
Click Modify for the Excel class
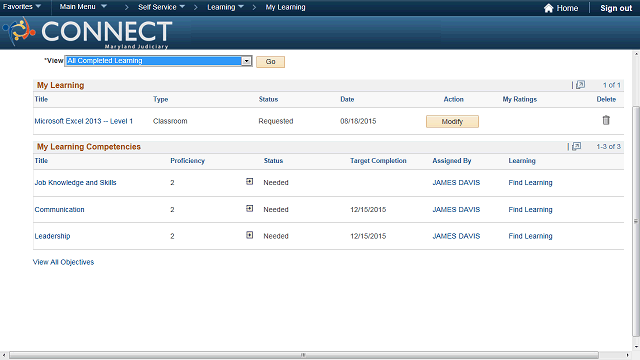coord(452,121)
